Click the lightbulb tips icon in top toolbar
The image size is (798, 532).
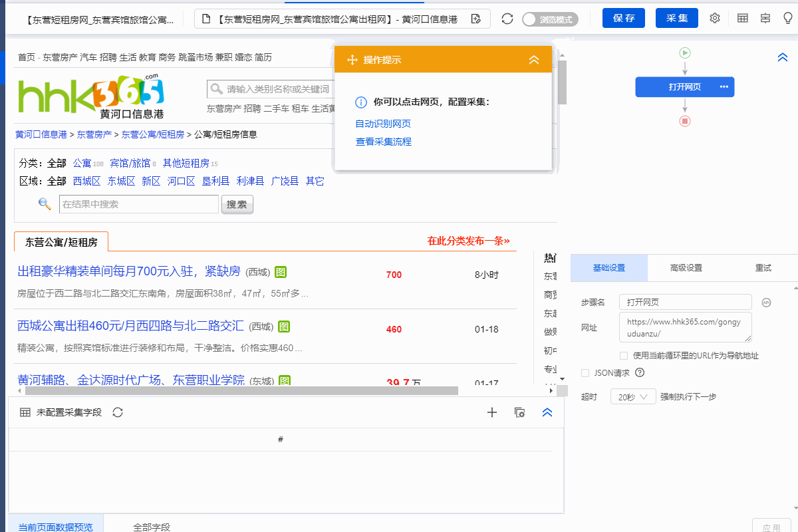pyautogui.click(x=788, y=19)
